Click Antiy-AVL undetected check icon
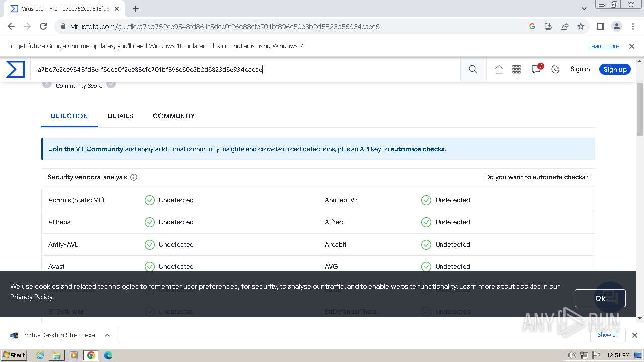 click(x=149, y=245)
